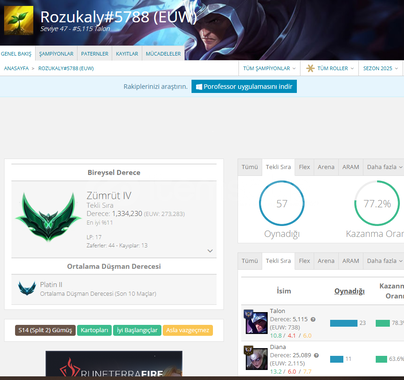Select the Flex tab in top stats panel

pyautogui.click(x=304, y=167)
